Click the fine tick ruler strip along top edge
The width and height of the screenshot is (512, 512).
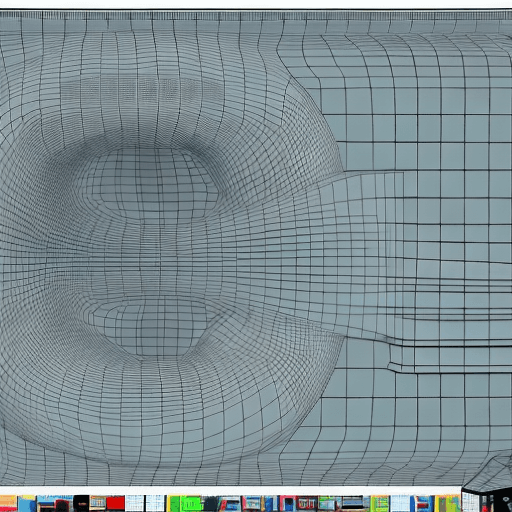pyautogui.click(x=256, y=15)
